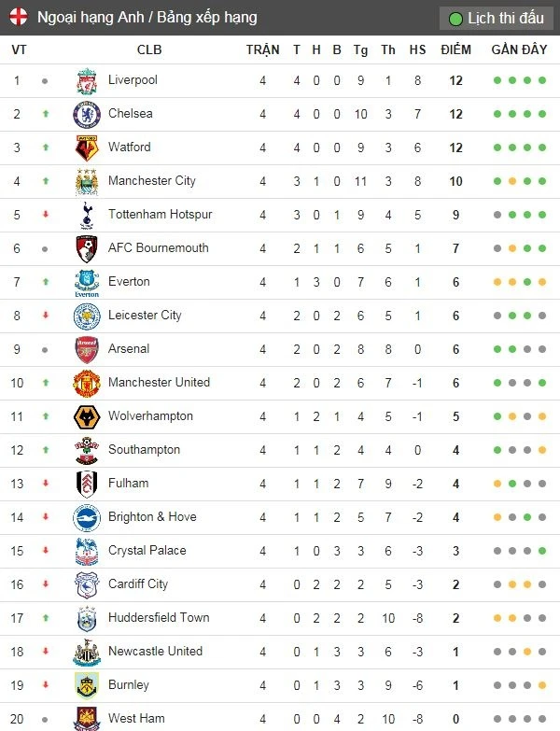Click the TRẬN column header
Viewport: 560px width, 731px height.
point(263,50)
